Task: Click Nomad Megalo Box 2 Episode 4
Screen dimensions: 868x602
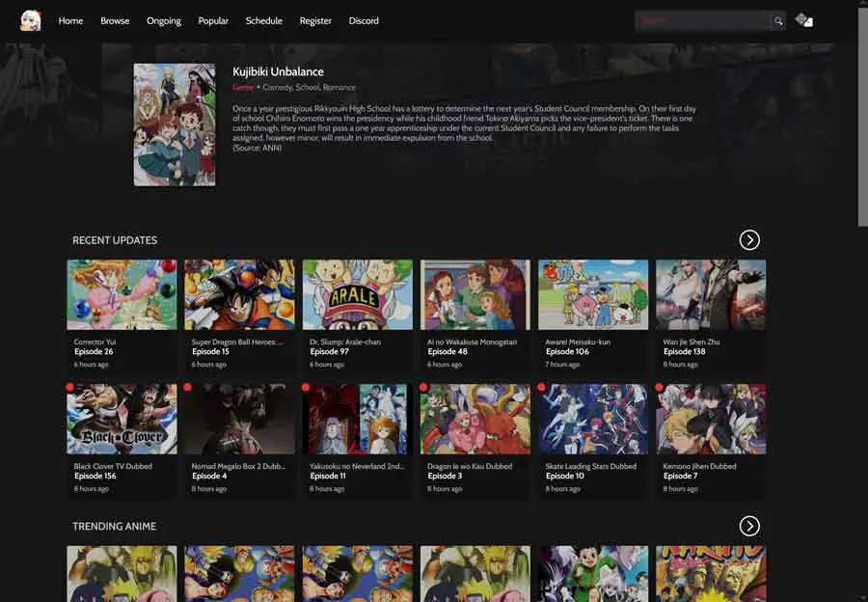Action: (209, 477)
